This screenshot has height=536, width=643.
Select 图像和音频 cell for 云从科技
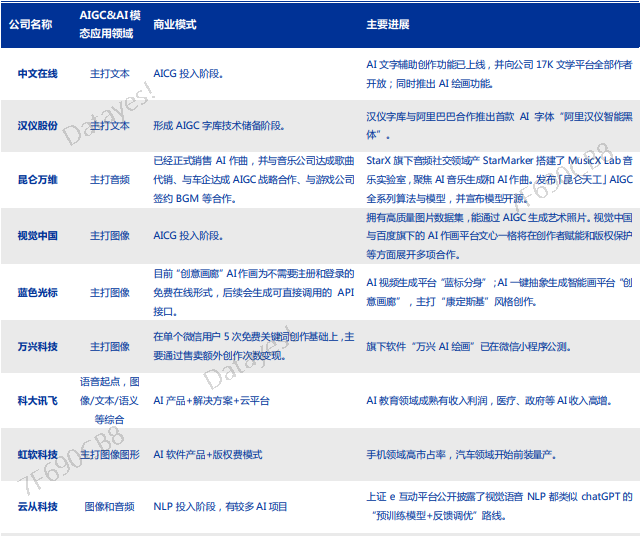click(110, 507)
